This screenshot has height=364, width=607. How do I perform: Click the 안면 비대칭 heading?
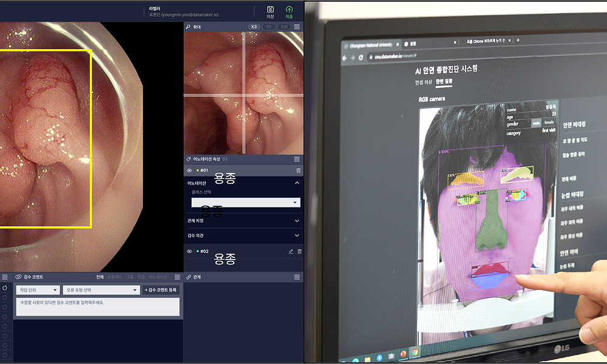pyautogui.click(x=574, y=124)
